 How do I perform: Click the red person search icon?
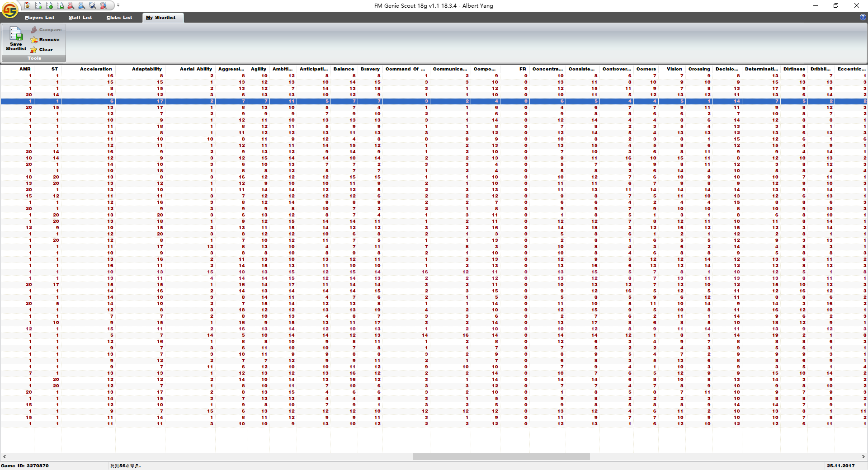coord(71,5)
